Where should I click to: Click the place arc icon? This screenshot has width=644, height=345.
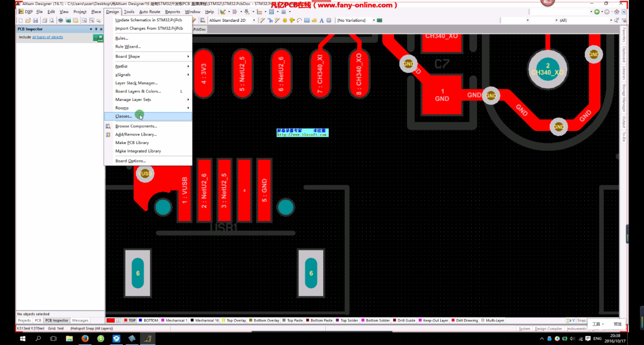coord(299,20)
